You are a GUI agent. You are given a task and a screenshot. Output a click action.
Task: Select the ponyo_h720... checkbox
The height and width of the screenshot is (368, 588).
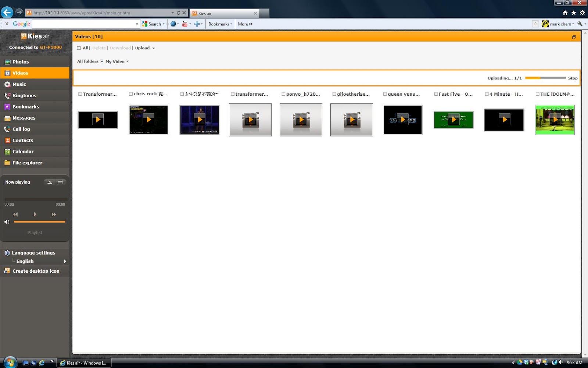coord(283,94)
